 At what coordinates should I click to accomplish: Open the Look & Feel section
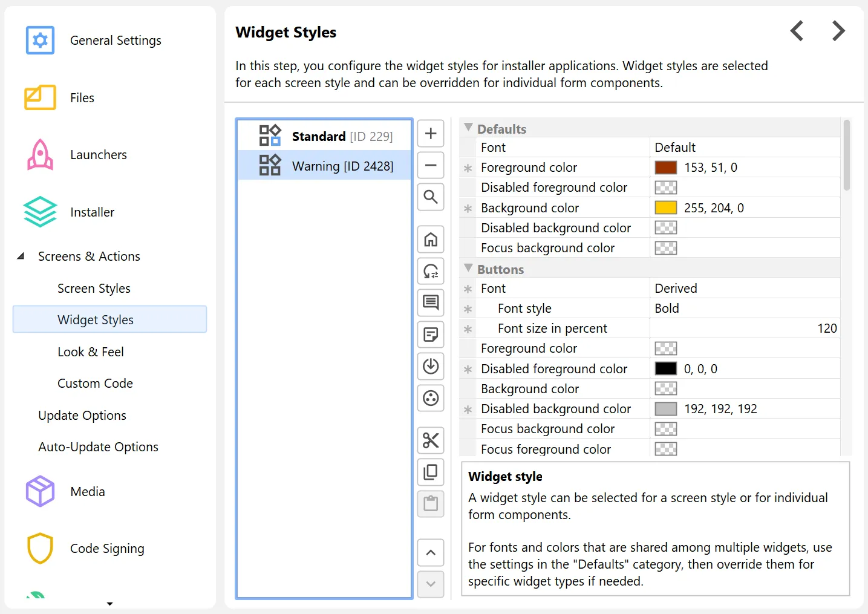(91, 352)
